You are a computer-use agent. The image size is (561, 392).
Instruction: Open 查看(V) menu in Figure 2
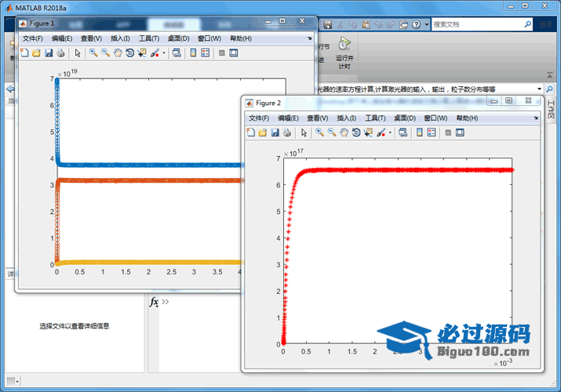(x=318, y=118)
